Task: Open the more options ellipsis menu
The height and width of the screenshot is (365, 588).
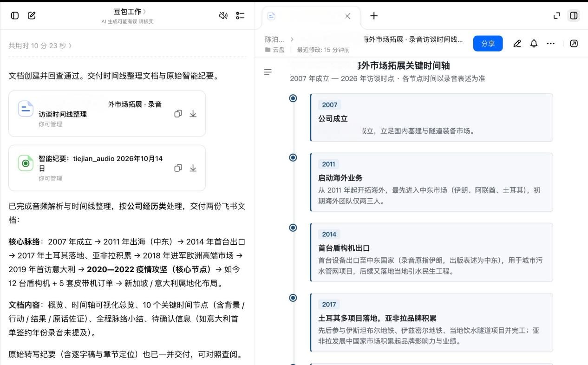Action: pyautogui.click(x=550, y=44)
